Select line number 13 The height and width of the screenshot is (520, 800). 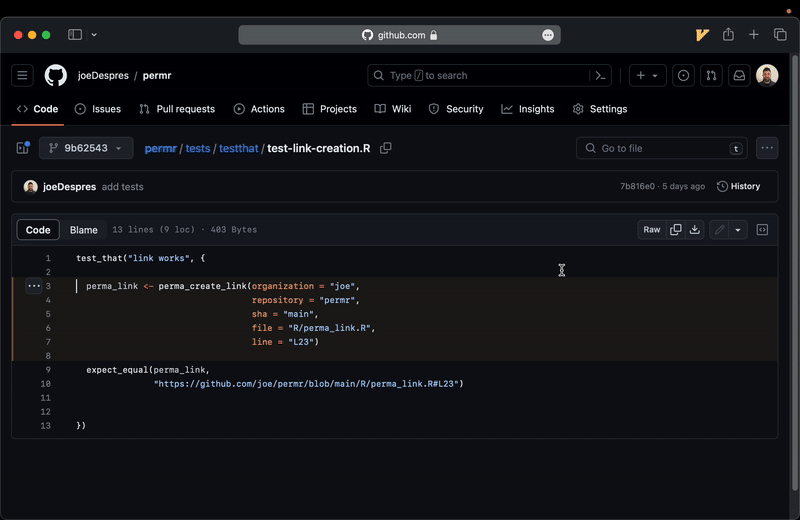click(45, 426)
